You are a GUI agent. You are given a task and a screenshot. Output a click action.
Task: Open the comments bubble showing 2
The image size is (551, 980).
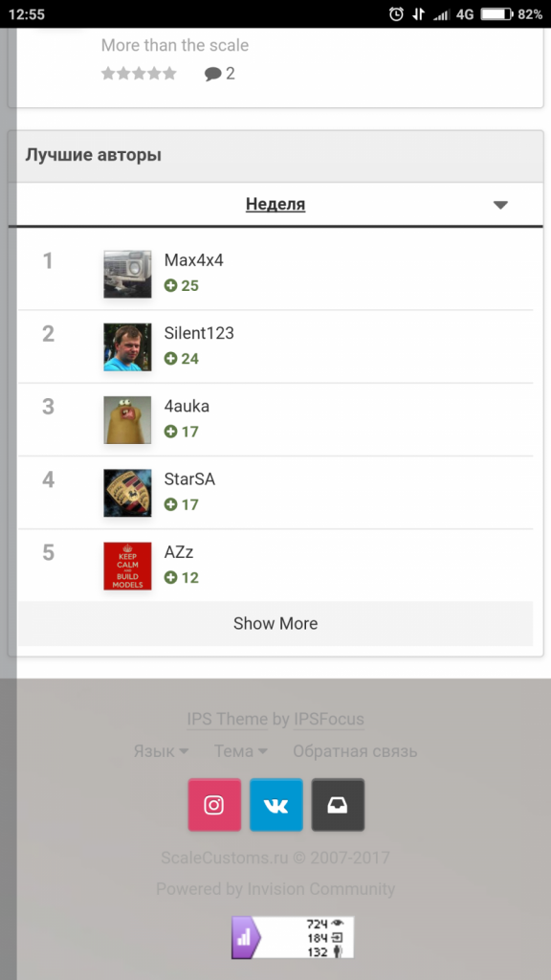(x=218, y=73)
